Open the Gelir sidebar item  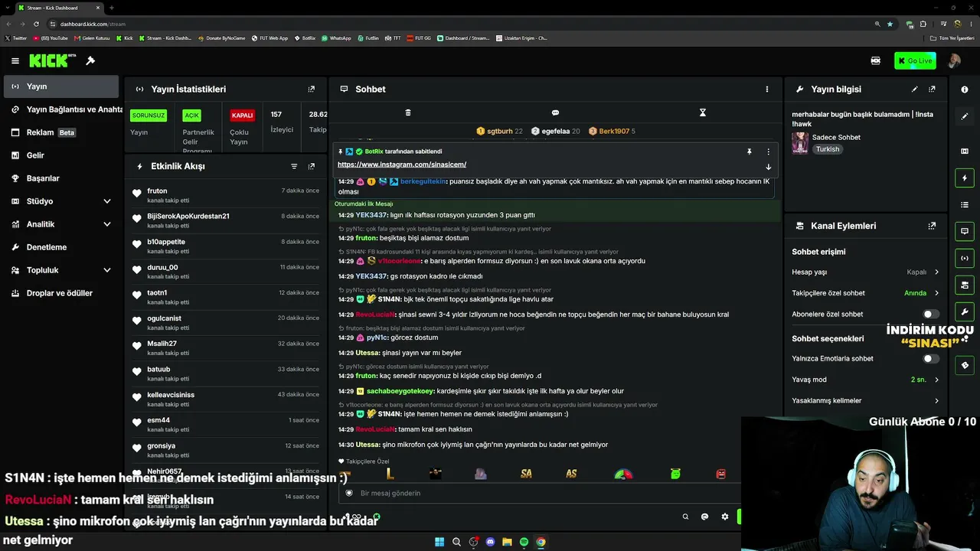pos(61,155)
